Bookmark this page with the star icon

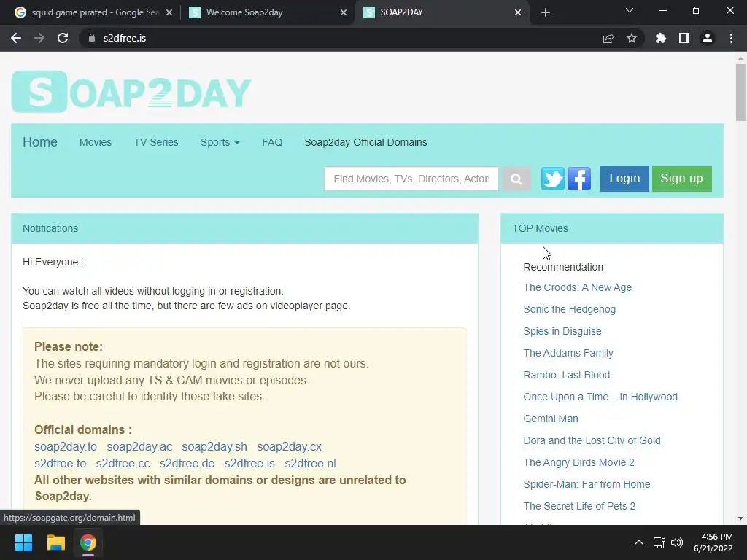click(x=632, y=38)
